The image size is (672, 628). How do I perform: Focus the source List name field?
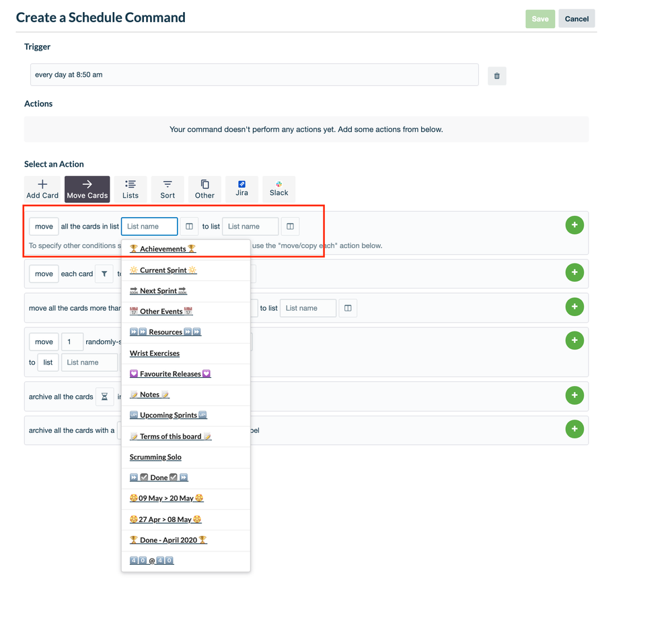149,226
